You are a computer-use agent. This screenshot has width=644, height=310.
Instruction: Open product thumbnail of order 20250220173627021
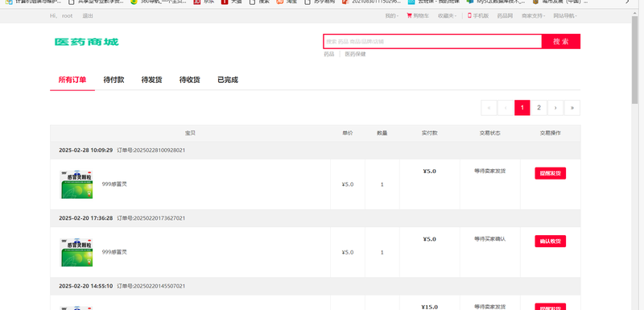point(76,253)
